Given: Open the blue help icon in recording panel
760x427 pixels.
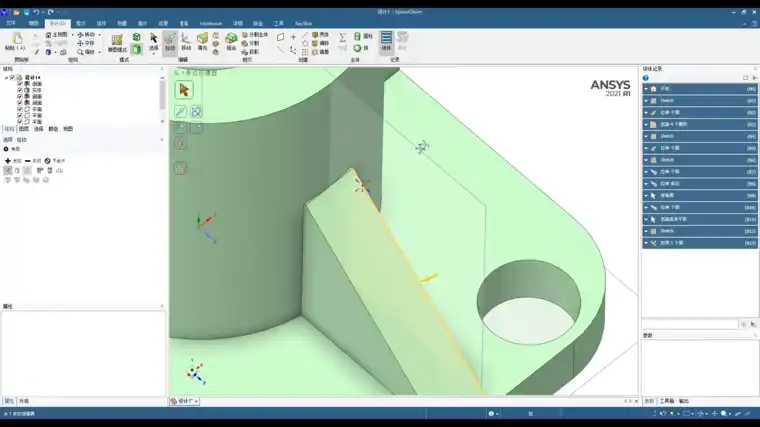Looking at the screenshot, I should point(646,77).
